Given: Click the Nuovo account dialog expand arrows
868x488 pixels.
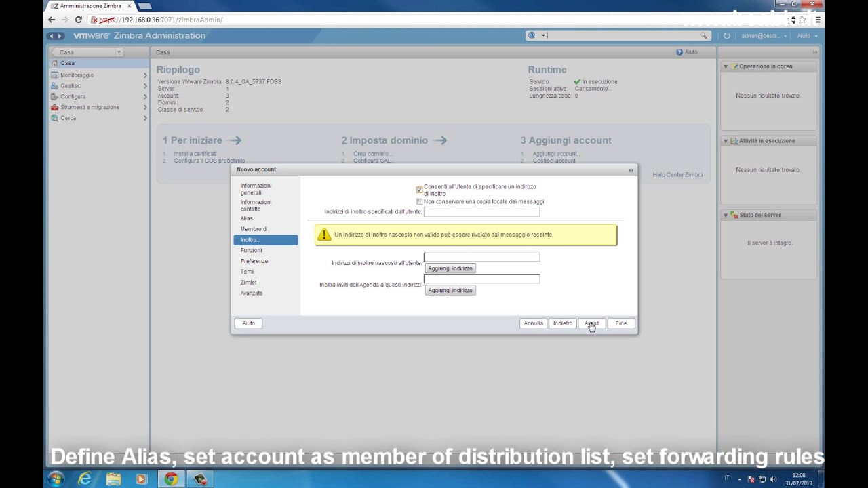Looking at the screenshot, I should [631, 170].
